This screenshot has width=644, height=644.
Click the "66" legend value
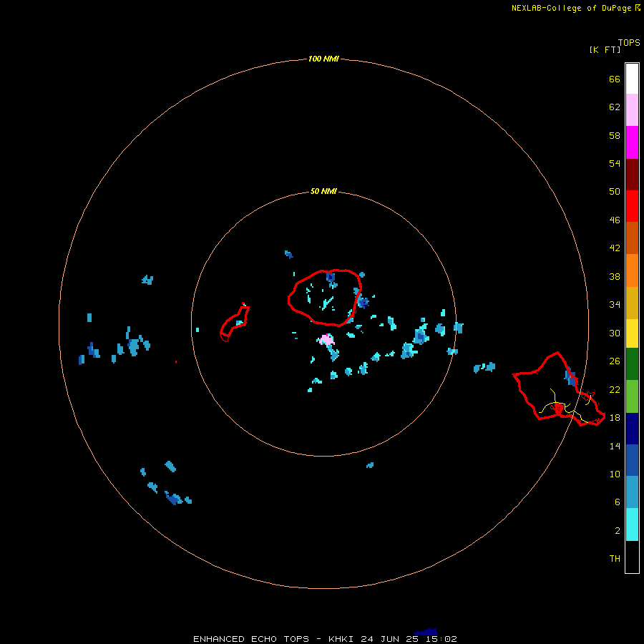pyautogui.click(x=615, y=79)
